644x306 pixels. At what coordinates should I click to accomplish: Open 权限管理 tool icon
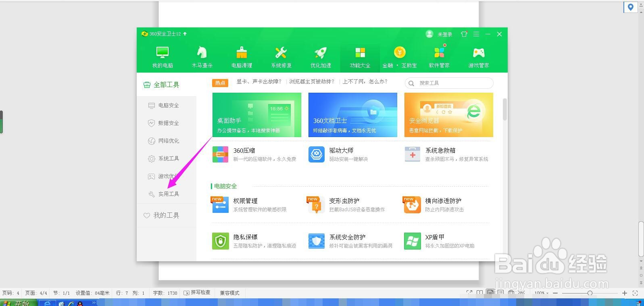[x=220, y=204]
